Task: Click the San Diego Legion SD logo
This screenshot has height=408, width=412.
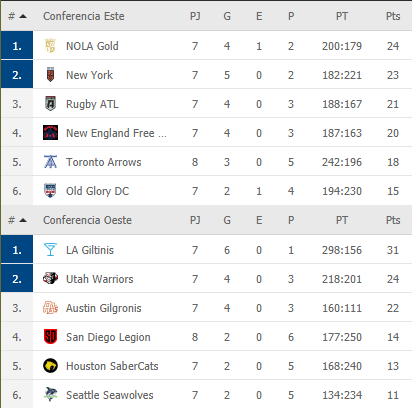Action: pos(50,337)
